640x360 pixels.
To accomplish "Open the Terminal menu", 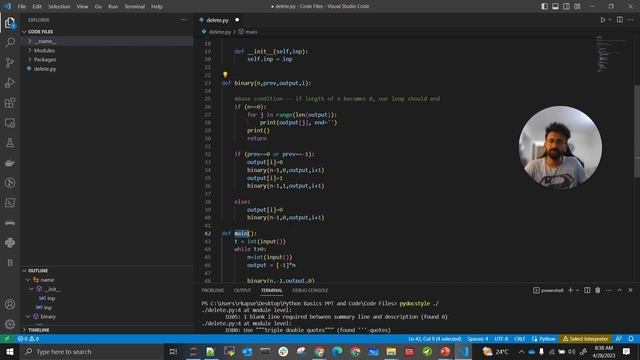I will pos(135,6).
